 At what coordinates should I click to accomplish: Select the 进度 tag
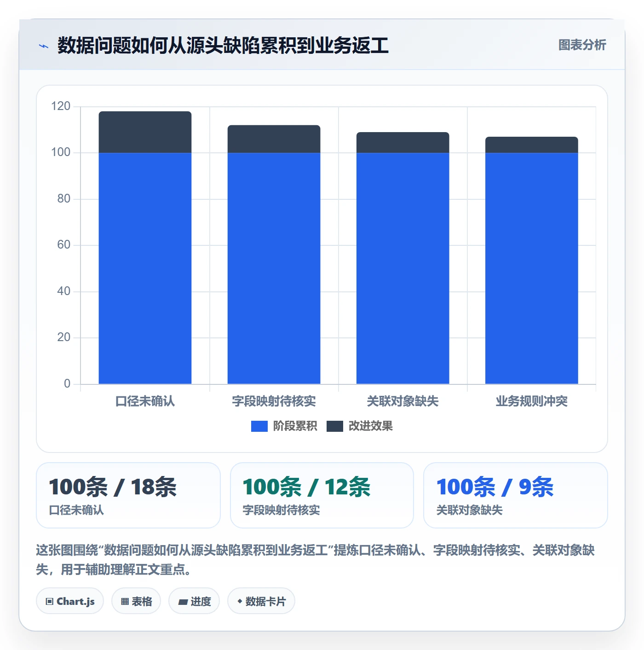(x=194, y=601)
